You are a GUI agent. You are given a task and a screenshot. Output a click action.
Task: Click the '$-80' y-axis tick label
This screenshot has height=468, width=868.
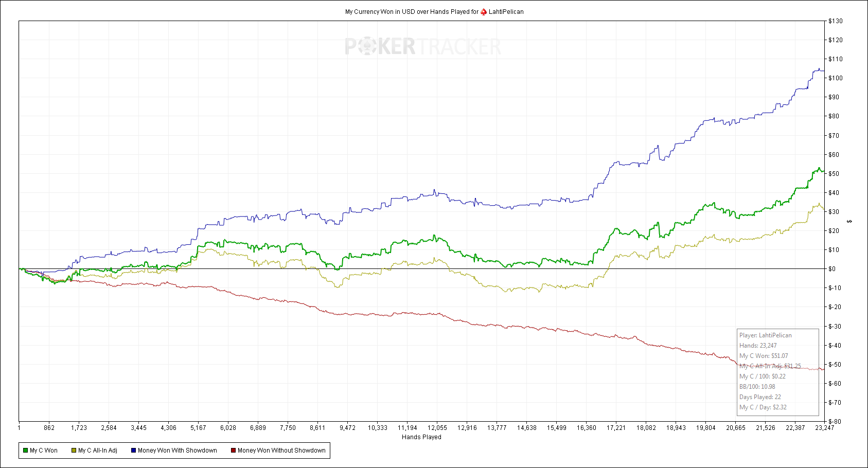[835, 422]
